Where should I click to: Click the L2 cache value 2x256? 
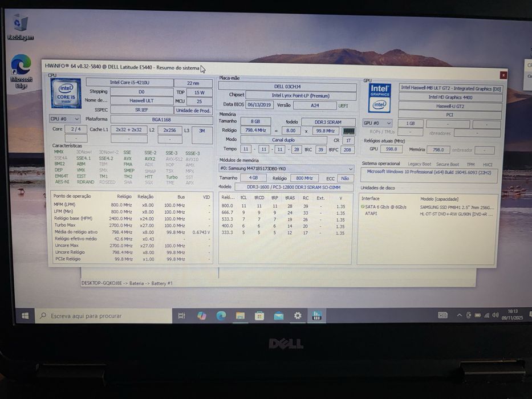pos(170,130)
